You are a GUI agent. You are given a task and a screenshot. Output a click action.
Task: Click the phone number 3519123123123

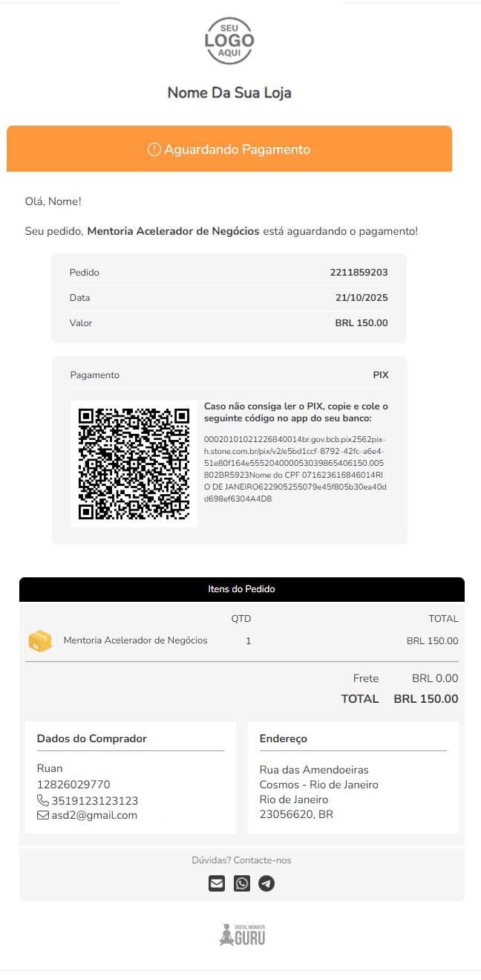pyautogui.click(x=95, y=800)
